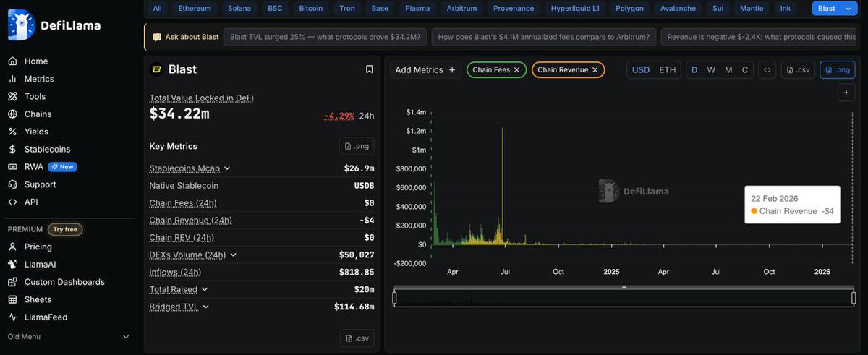Select the Hyperliquid L1 chain tab
The width and height of the screenshot is (868, 355).
pos(575,9)
